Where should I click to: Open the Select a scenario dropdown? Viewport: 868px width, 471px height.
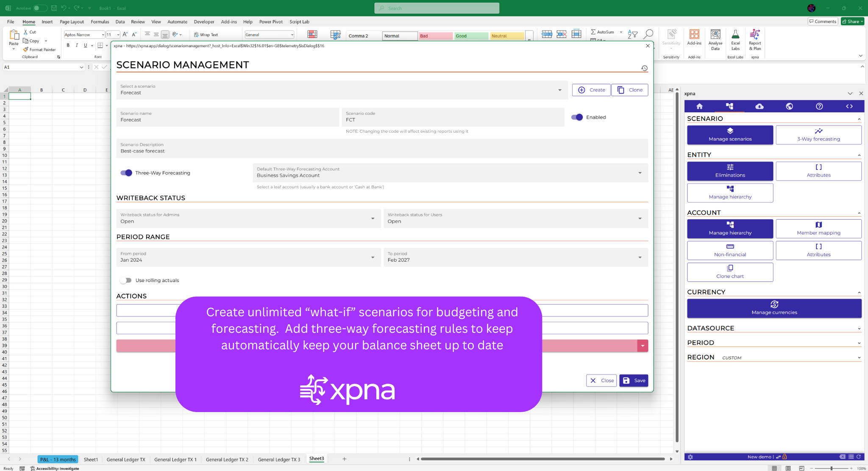point(342,90)
